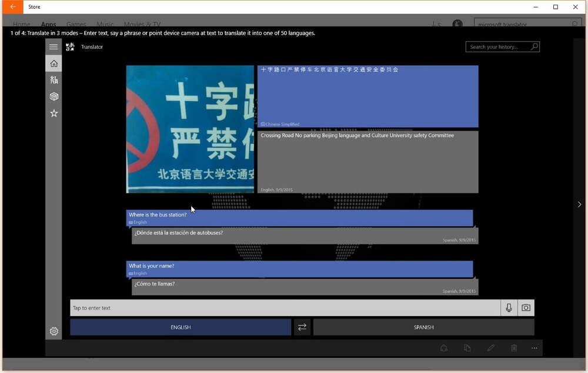Open the history search magnifier
588x373 pixels.
coord(534,46)
